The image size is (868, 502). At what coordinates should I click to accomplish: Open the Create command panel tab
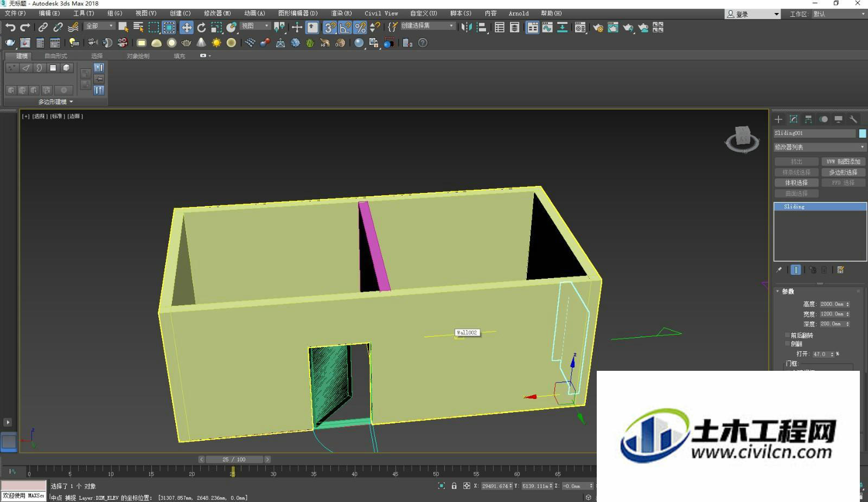[778, 119]
